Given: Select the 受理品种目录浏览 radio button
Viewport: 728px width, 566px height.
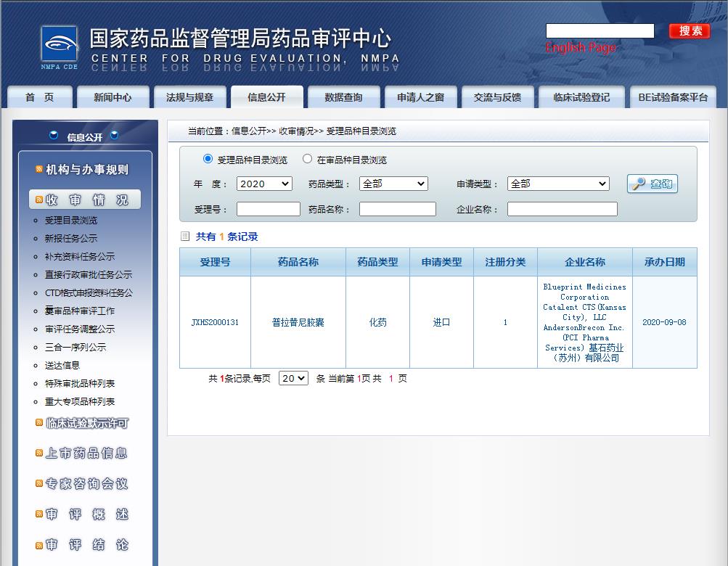Looking at the screenshot, I should pos(208,159).
